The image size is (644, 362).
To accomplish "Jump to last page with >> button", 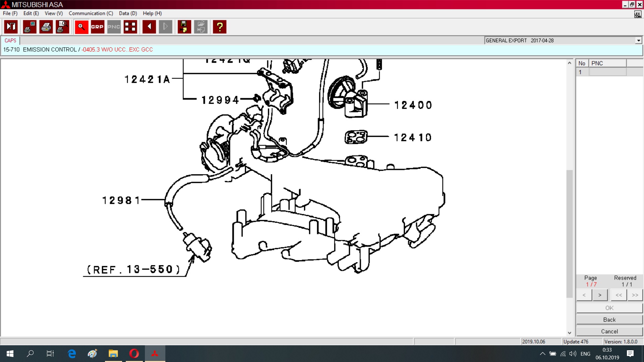I will click(x=635, y=295).
